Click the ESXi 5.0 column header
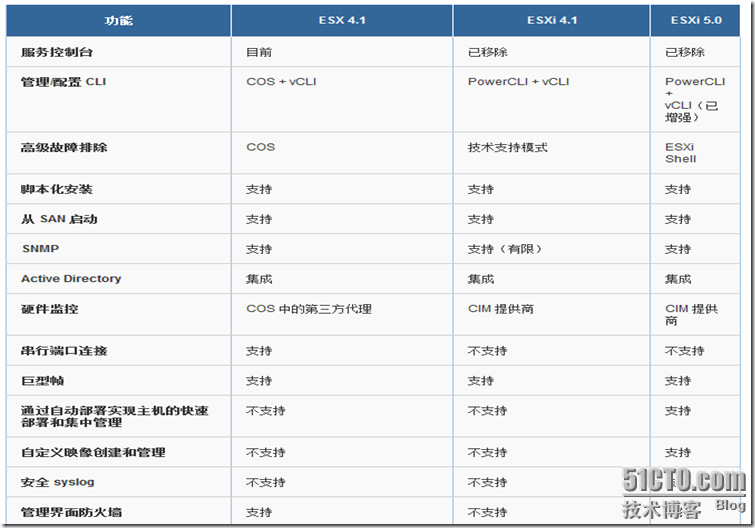Viewport: 755px width, 528px height. click(696, 20)
